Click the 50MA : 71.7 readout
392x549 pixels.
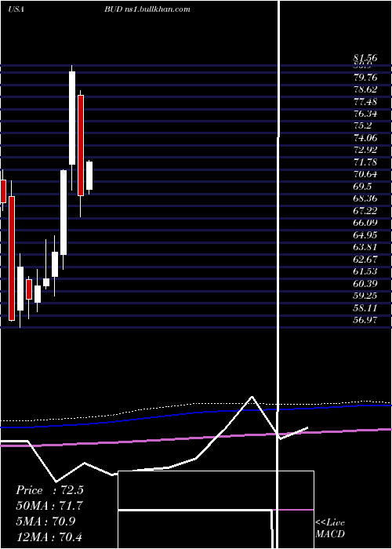[x=49, y=506]
